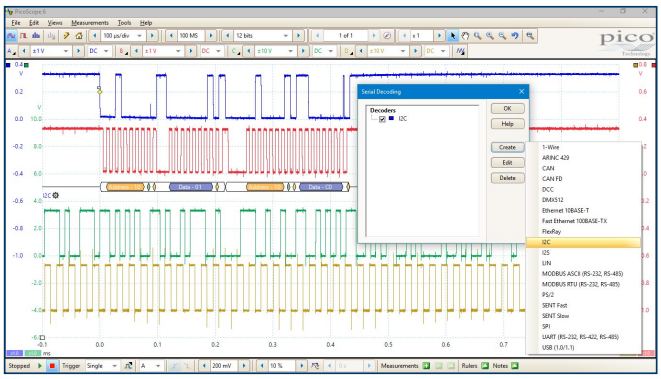The height and width of the screenshot is (379, 661).
Task: Open the Channel B options button
Action: 124,51
